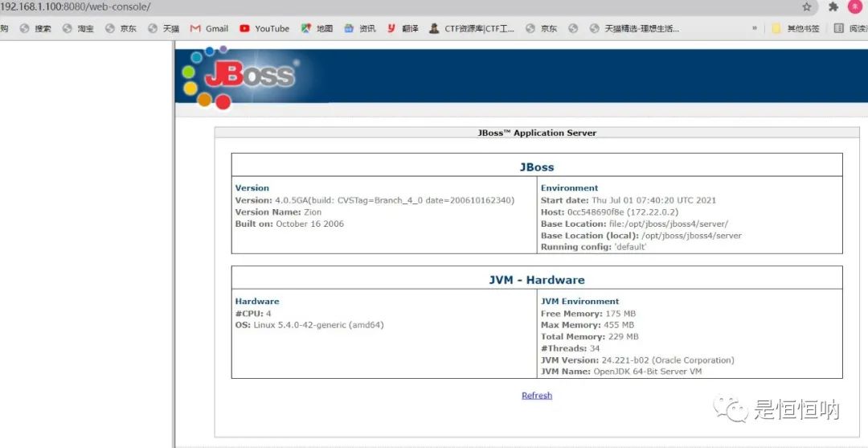Open the CTF资源库 bookmark

pyautogui.click(x=473, y=29)
